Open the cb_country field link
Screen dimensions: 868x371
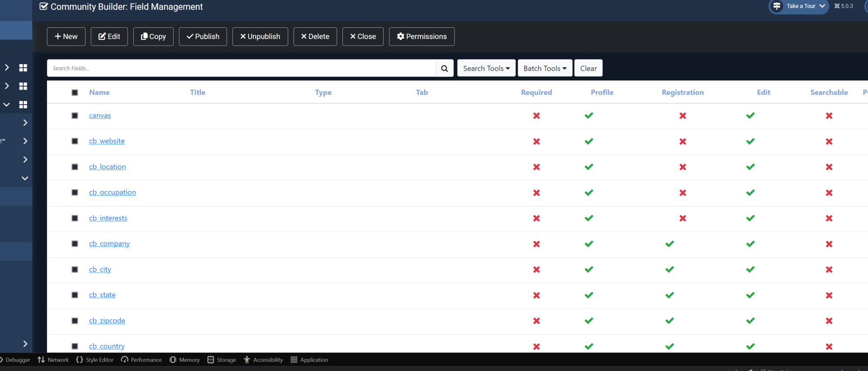[107, 346]
